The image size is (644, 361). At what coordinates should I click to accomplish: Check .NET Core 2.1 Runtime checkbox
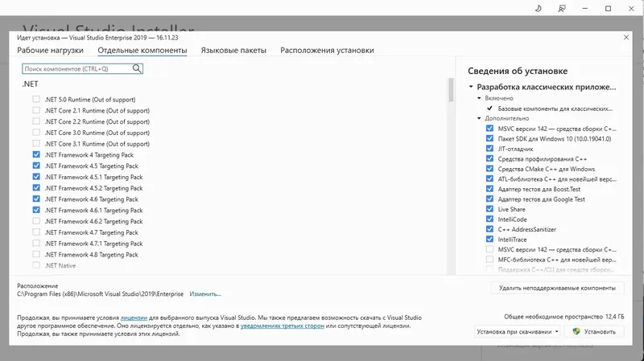tap(36, 110)
